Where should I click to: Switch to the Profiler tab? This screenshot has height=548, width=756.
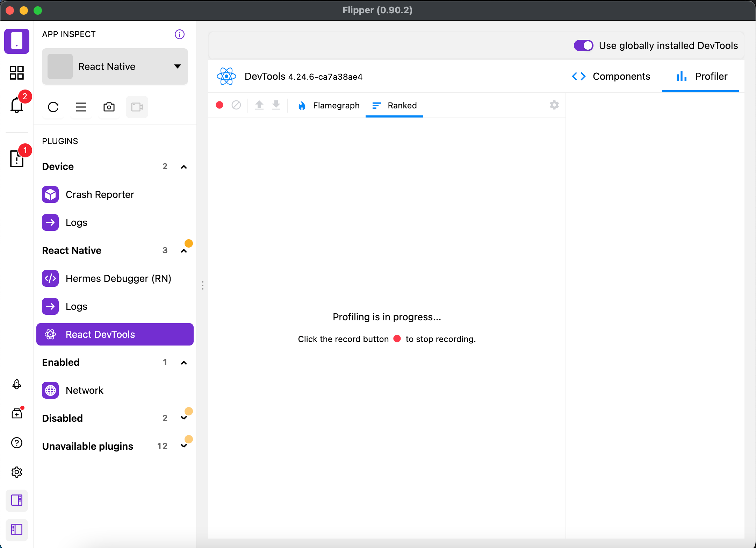(x=701, y=76)
